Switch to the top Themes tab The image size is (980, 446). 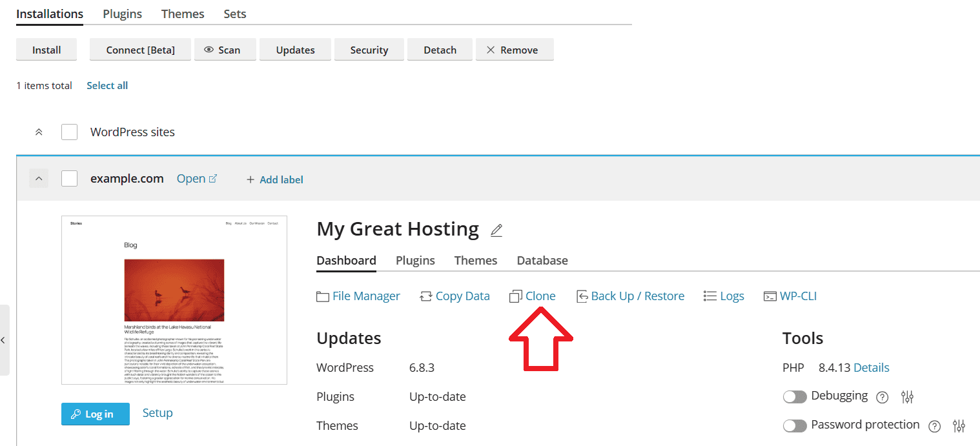(182, 14)
